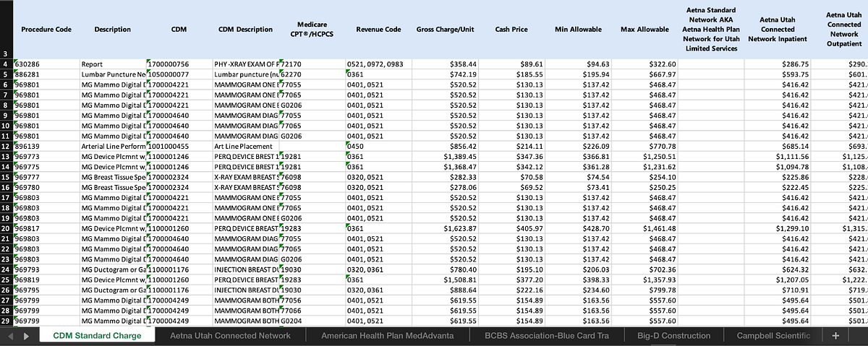Screen dimensions: 868x346
Task: Select the Procedure Code header cell
Action: pos(45,30)
